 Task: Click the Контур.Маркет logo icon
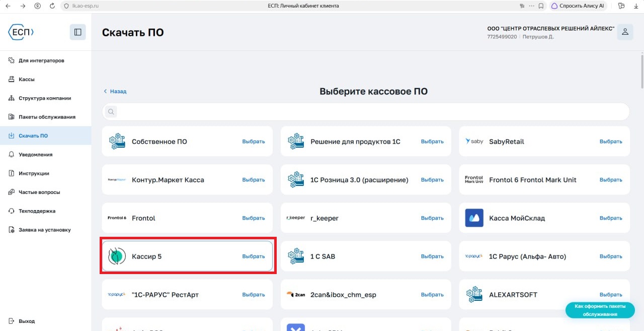117,180
